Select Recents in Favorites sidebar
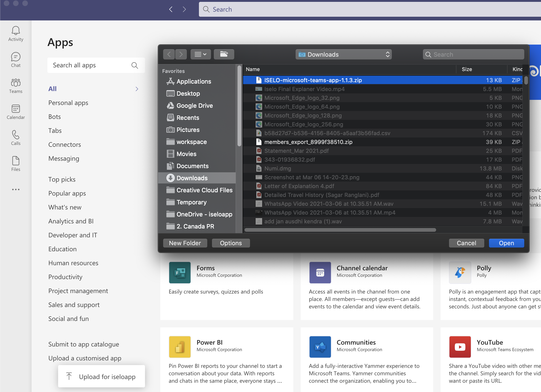 [197, 118]
